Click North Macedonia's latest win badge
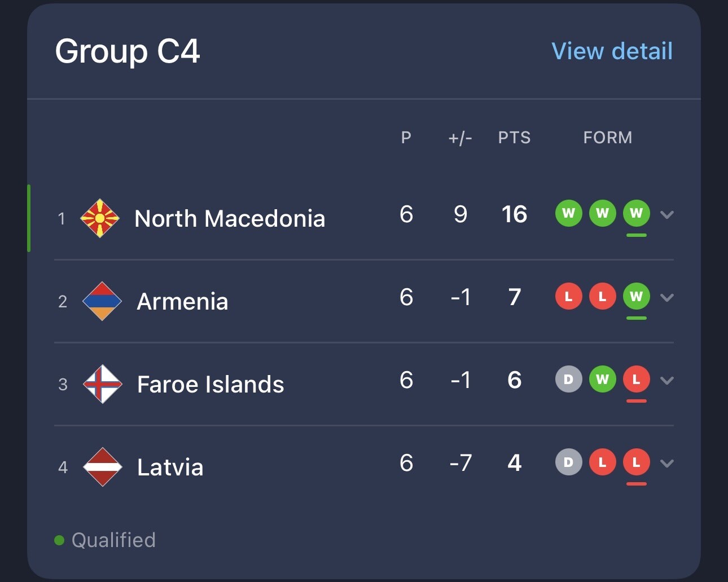The width and height of the screenshot is (728, 582). click(x=636, y=213)
